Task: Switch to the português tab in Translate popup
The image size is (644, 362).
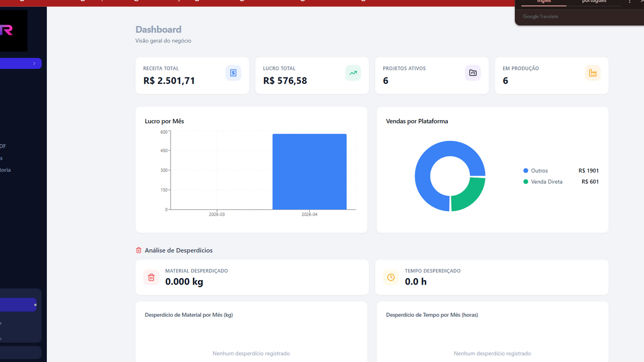Action: (594, 2)
